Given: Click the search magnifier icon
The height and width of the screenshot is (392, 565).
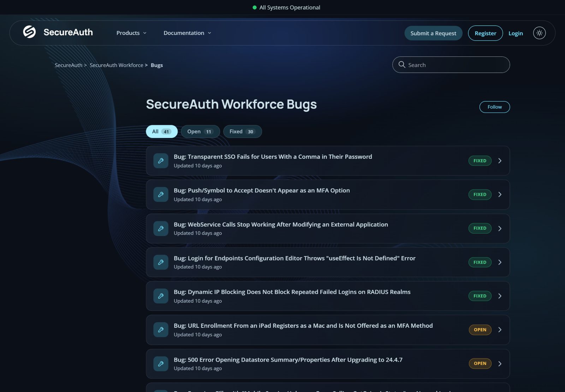Looking at the screenshot, I should tap(402, 65).
